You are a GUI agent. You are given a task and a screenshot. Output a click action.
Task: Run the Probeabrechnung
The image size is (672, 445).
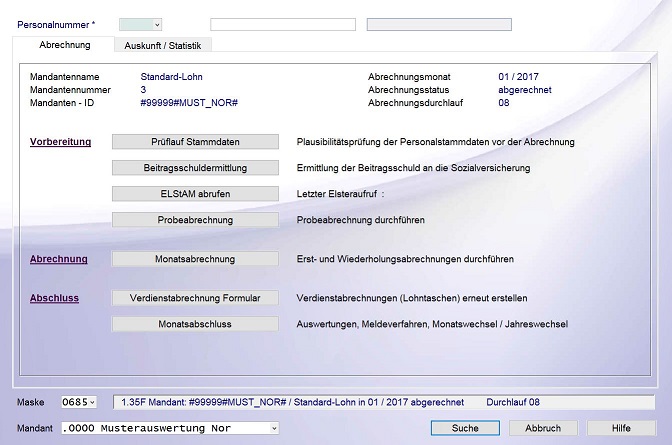195,220
